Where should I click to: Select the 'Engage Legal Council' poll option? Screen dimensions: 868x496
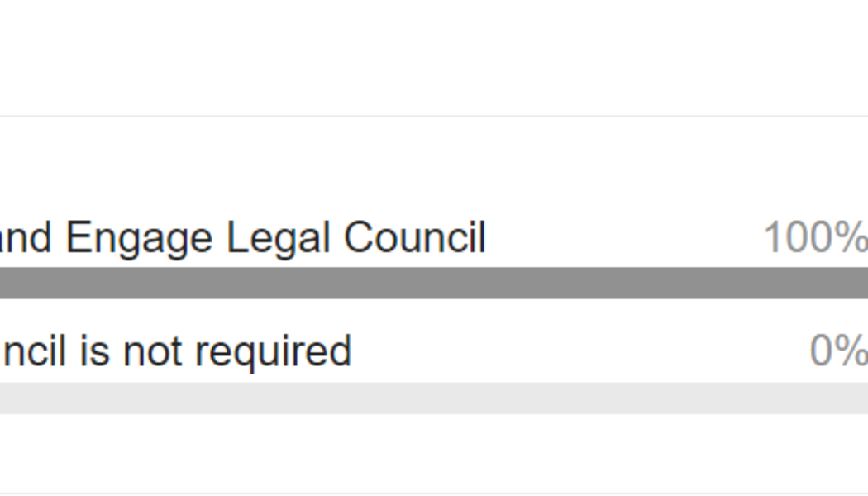(x=248, y=239)
